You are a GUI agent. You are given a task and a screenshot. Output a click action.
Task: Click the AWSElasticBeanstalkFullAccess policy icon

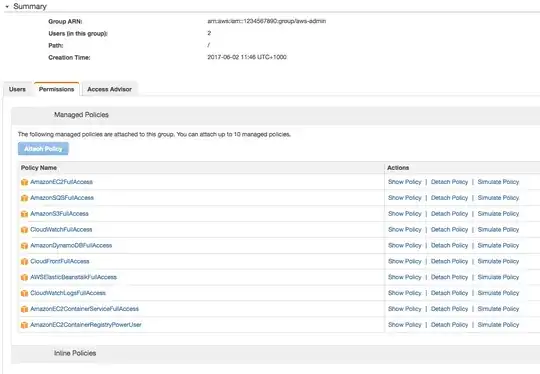24,277
